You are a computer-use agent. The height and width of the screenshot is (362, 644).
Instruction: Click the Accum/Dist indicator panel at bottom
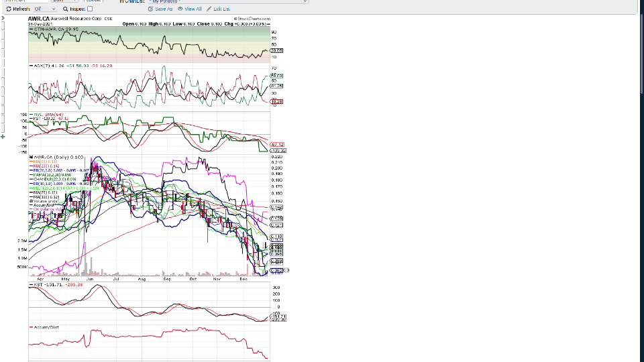pos(149,342)
